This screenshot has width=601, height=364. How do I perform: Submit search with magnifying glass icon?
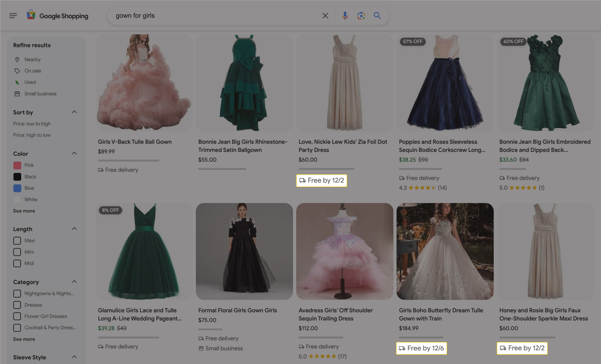pos(377,16)
